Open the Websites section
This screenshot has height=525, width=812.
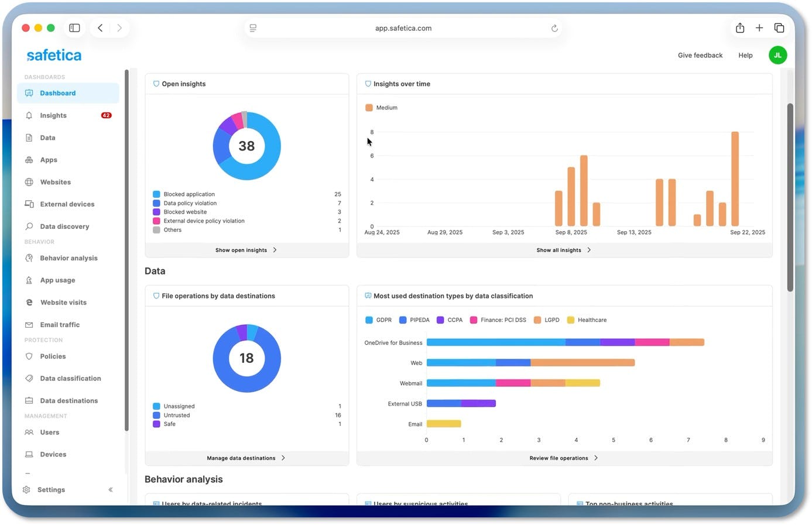click(55, 182)
